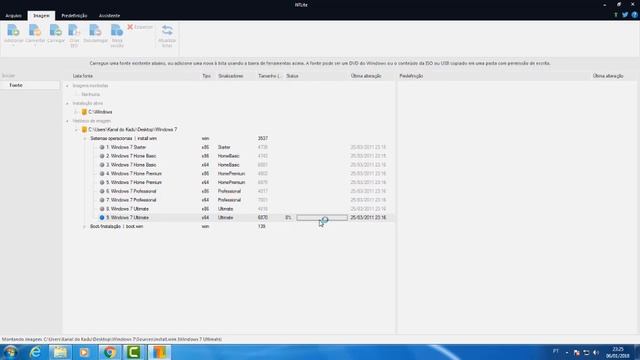Collapse the Desktop\Windows 7 folder node
The width and height of the screenshot is (640, 360).
click(x=76, y=129)
